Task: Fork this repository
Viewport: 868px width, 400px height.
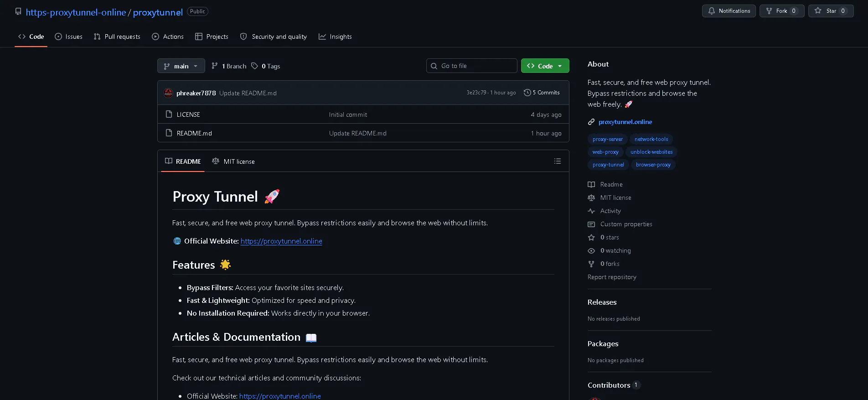Action: (782, 11)
